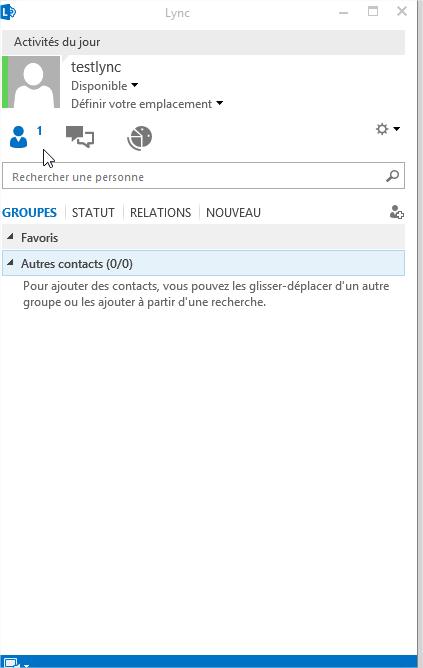Click the Lync logo in title bar
The width and height of the screenshot is (423, 668).
click(x=8, y=12)
